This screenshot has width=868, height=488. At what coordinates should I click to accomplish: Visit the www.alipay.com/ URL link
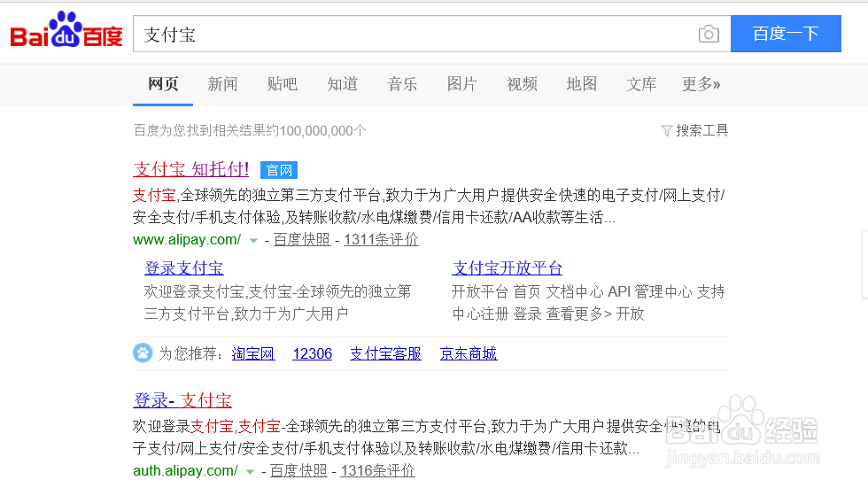coord(187,240)
